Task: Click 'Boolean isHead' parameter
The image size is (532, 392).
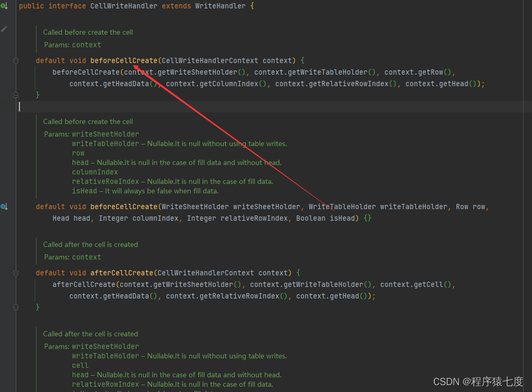Action: tap(326, 218)
